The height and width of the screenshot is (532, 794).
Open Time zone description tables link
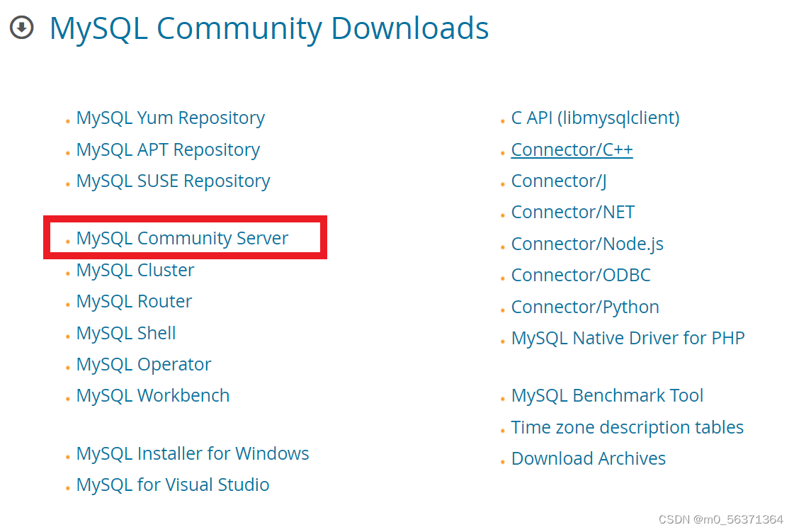(627, 428)
